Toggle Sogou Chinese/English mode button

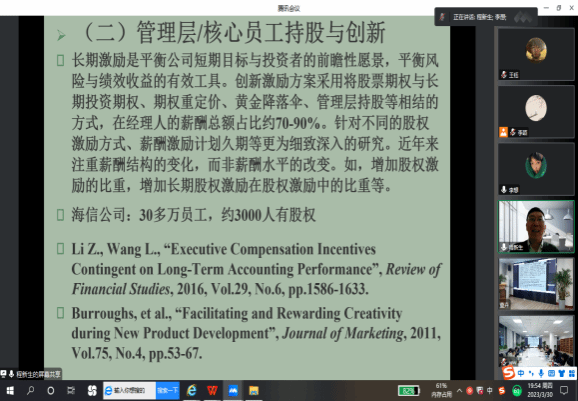(521, 373)
